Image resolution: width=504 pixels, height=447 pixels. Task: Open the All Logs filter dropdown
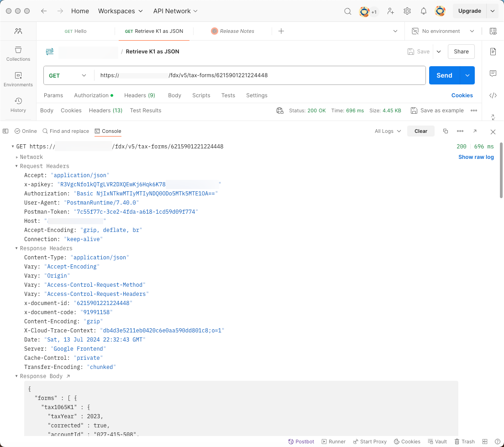pos(388,131)
